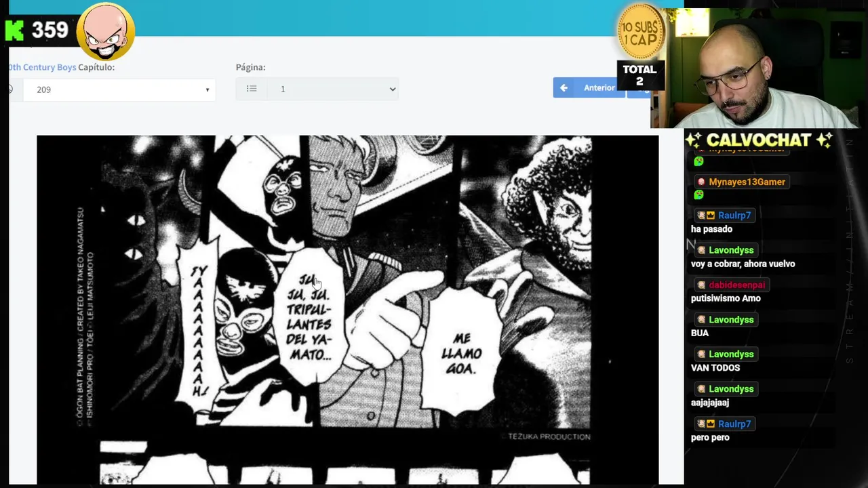Click the crown badge beside Raulrp7 'pero pero'
This screenshot has width=868, height=488.
(x=710, y=424)
